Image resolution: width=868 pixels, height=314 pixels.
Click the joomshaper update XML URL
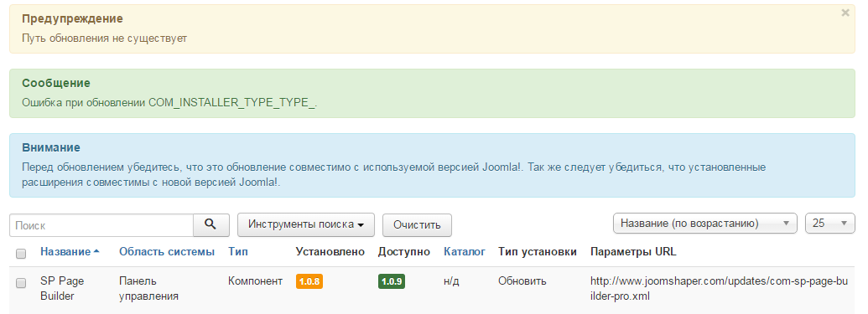[718, 289]
